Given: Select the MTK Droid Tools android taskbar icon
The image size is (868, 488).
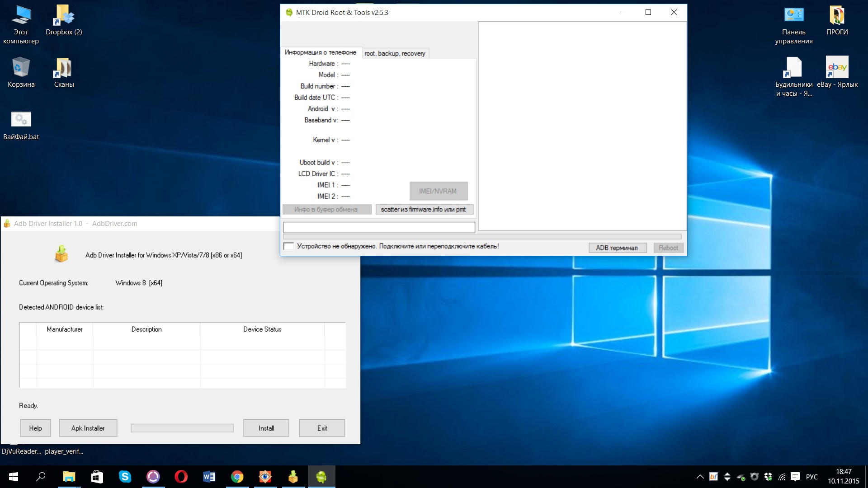Looking at the screenshot, I should coord(321,477).
